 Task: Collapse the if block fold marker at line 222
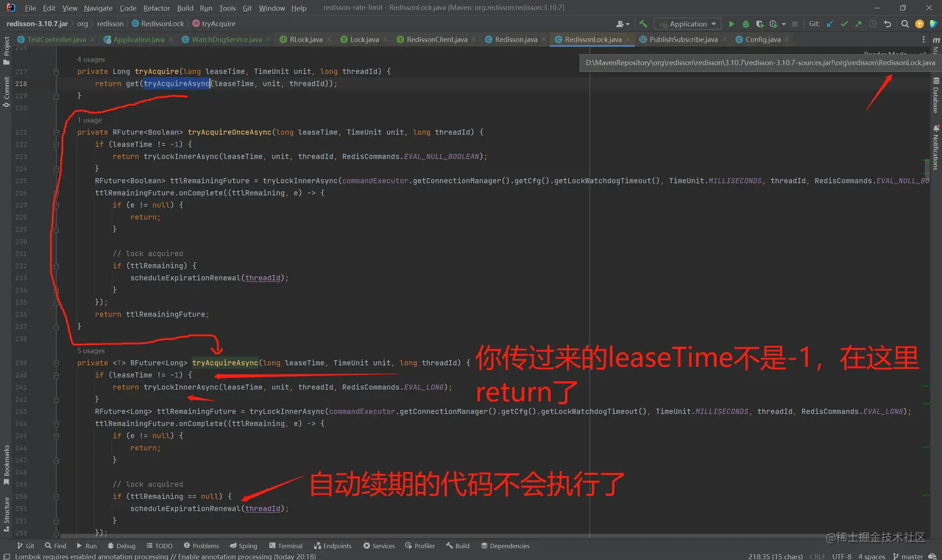pyautogui.click(x=56, y=145)
